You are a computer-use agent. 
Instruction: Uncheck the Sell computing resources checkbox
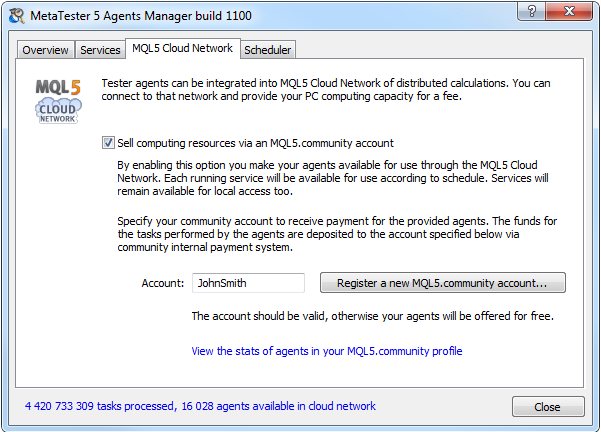point(108,143)
